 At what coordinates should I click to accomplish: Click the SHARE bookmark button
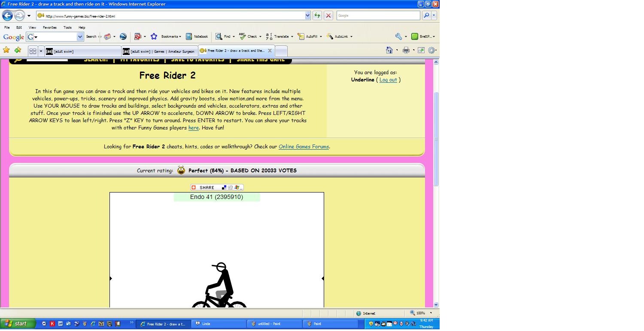pos(217,187)
